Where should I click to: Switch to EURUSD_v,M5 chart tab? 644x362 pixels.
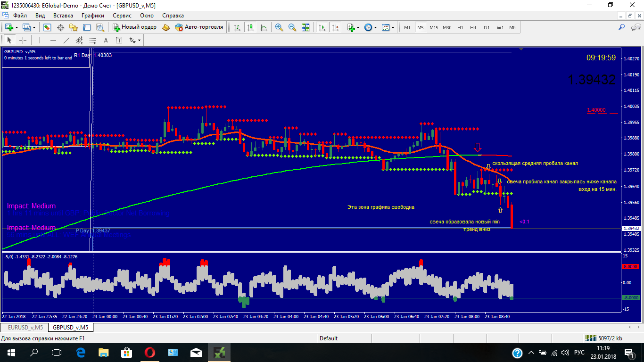pos(25,327)
